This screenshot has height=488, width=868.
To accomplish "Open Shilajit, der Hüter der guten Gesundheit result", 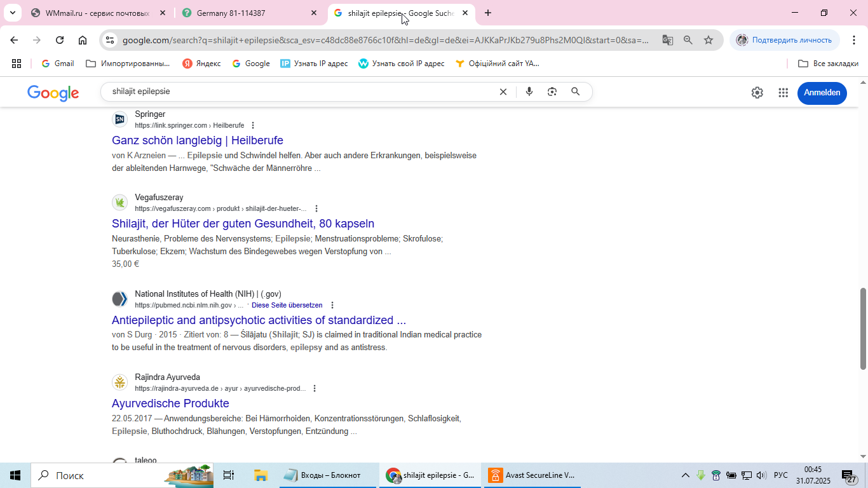I will point(243,224).
